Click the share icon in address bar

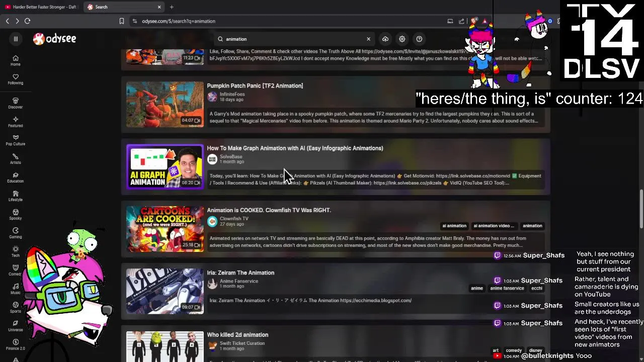coord(462,21)
